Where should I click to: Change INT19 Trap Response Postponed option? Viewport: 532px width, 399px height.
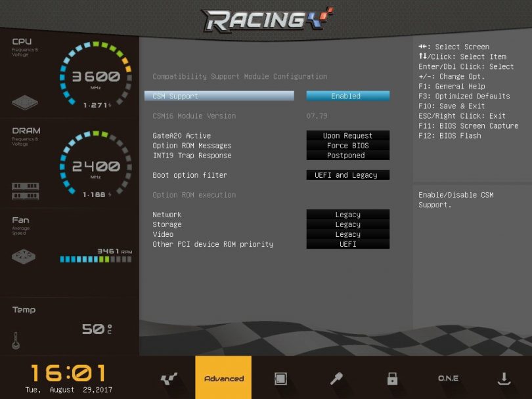click(x=347, y=156)
